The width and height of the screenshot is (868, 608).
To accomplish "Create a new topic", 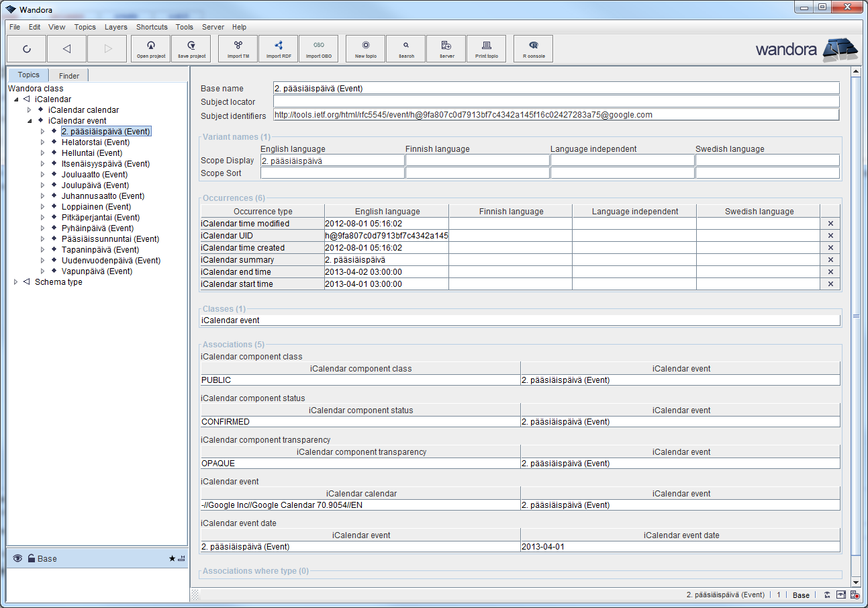I will (365, 48).
